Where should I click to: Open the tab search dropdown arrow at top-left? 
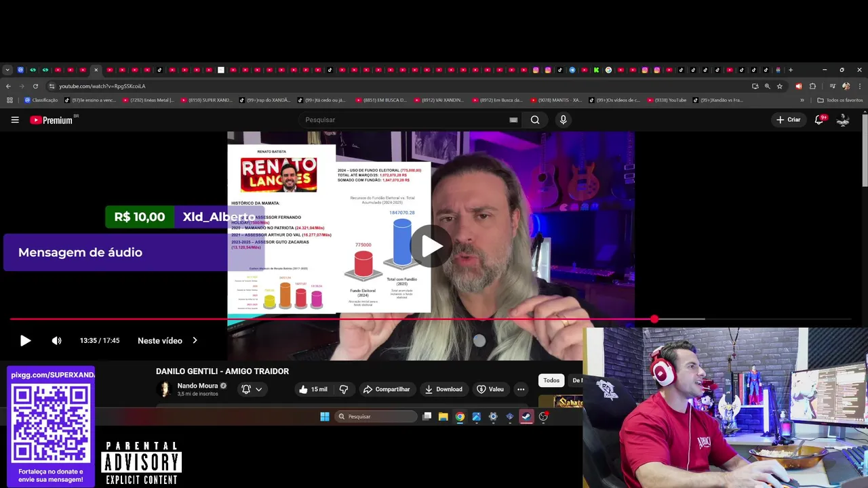[x=7, y=70]
